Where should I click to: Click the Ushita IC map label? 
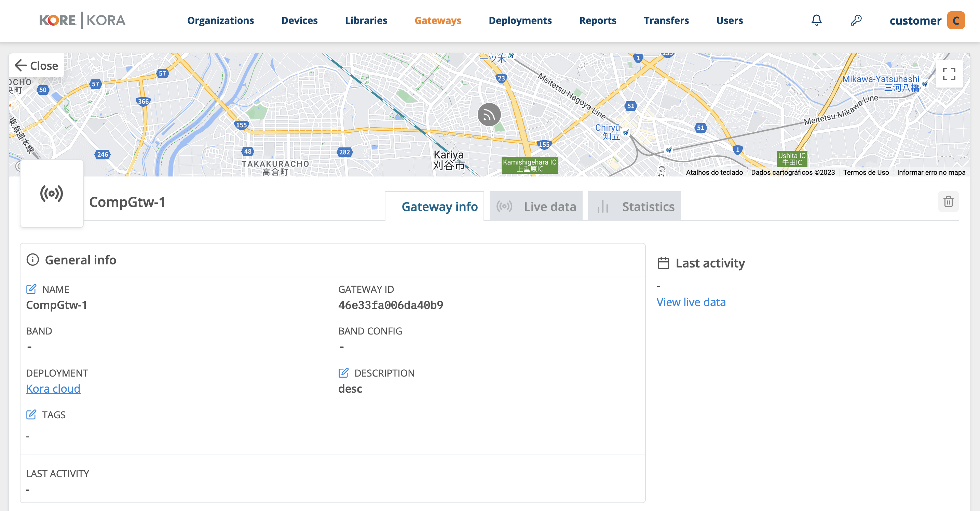point(792,159)
